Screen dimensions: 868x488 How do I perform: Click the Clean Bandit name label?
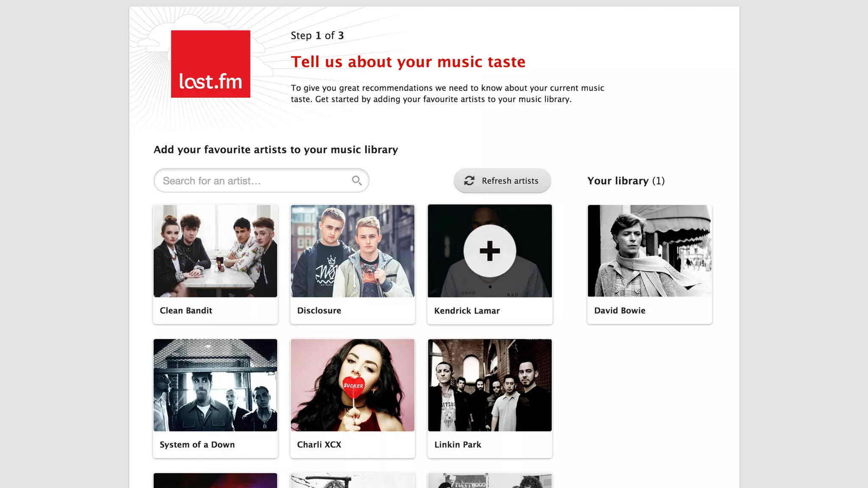186,311
